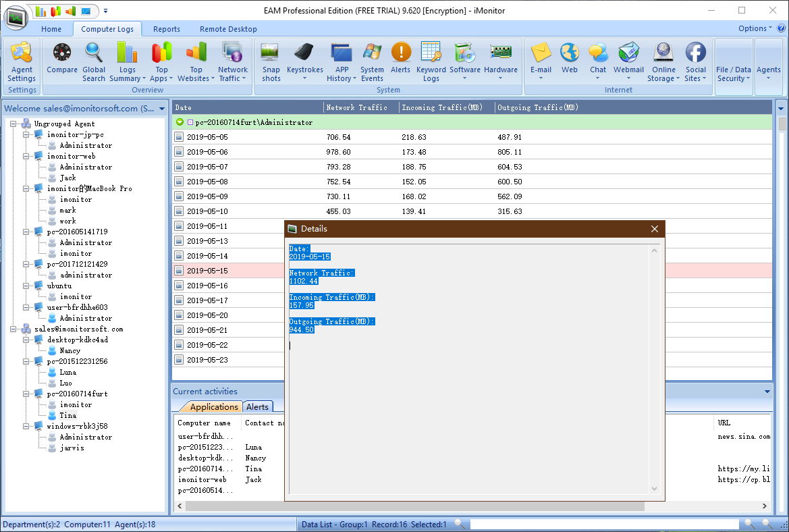Collapse the imonitor-jp-pc node
The image size is (789, 532).
26,135
